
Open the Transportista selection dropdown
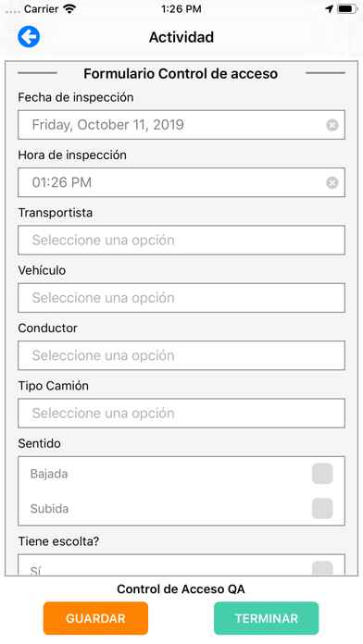(x=181, y=240)
